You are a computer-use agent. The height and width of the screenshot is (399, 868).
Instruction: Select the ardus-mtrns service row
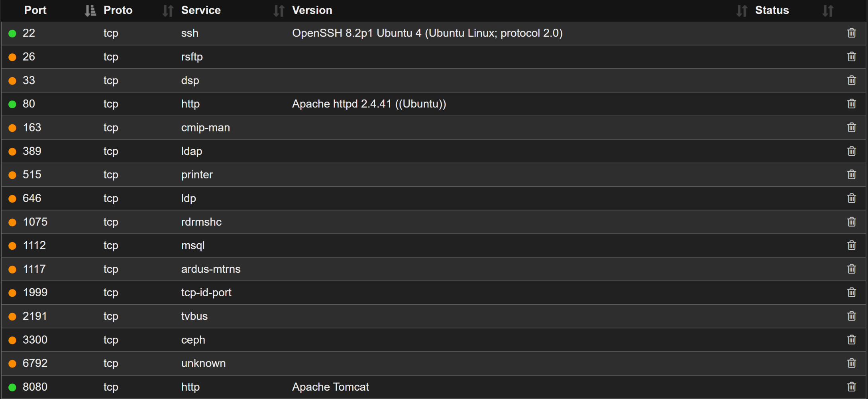coord(210,269)
